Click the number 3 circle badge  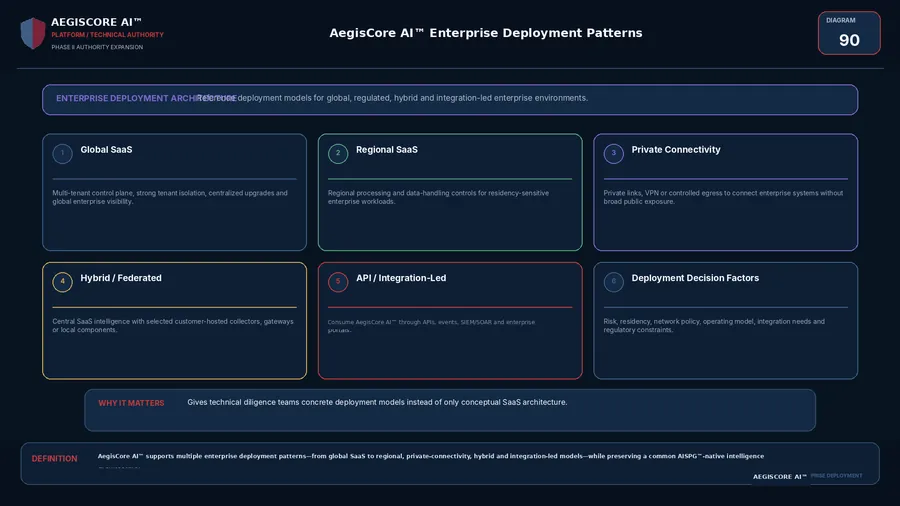(614, 153)
